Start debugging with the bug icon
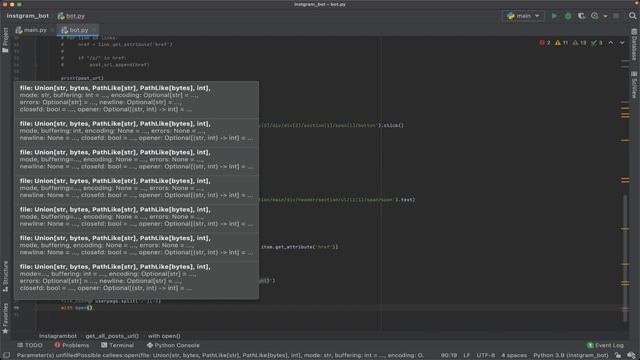Viewport: 640px width, 360px height. pyautogui.click(x=568, y=16)
